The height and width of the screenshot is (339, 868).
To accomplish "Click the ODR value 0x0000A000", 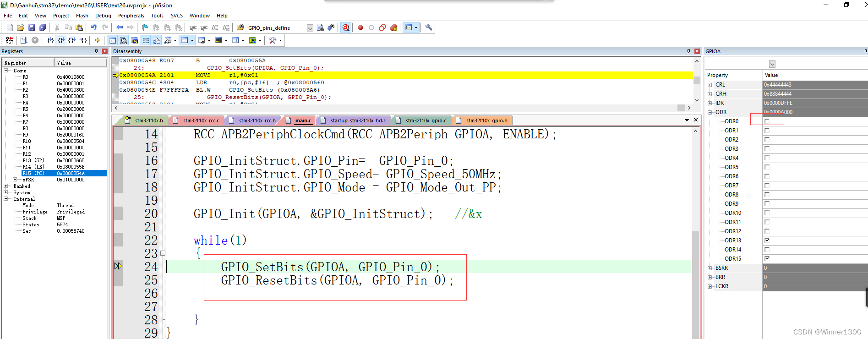I will click(778, 112).
